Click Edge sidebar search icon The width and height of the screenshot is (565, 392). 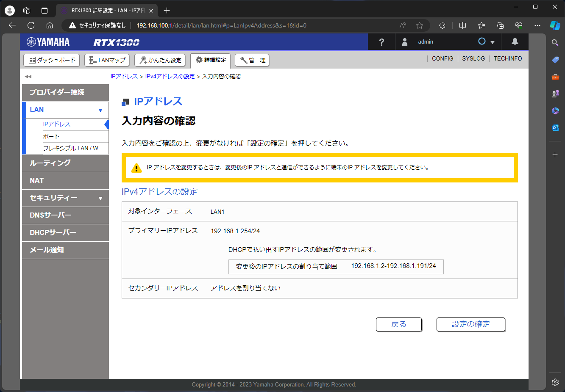coord(555,43)
